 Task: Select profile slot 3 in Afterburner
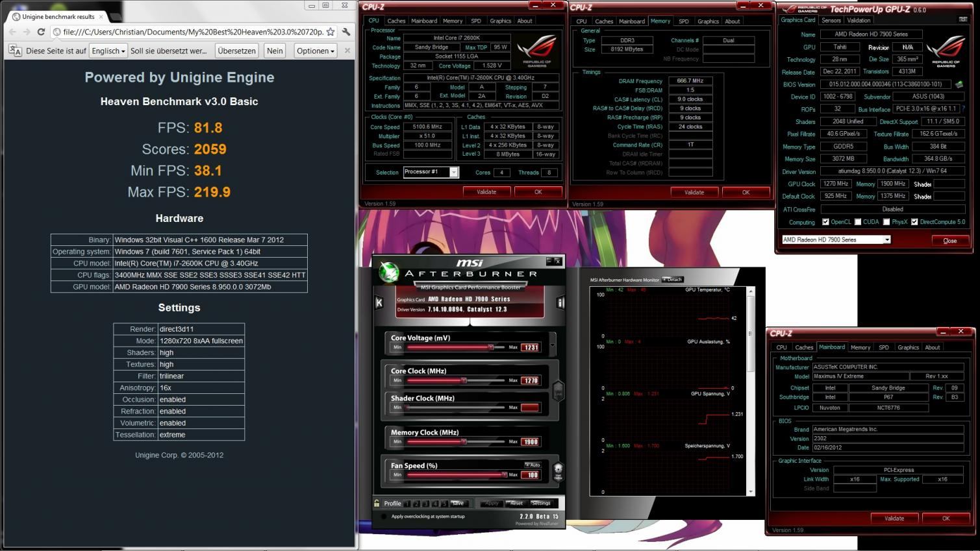(426, 504)
